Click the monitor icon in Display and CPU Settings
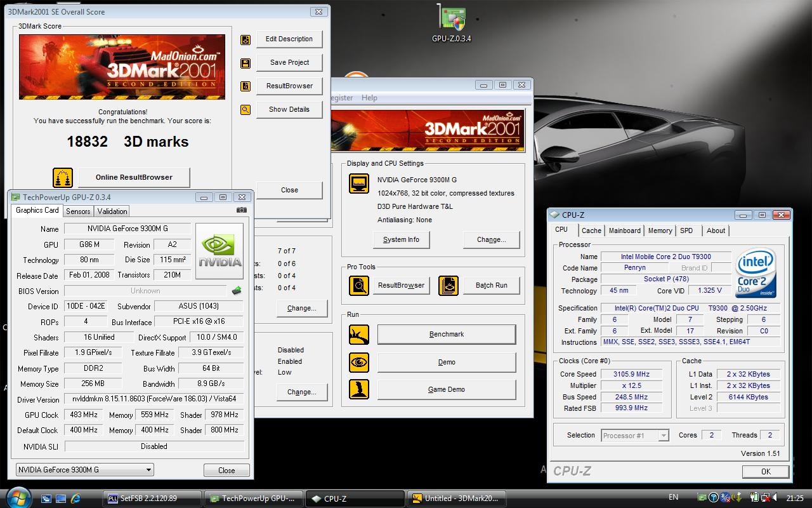Screen dimensions: 812x508 (359, 184)
